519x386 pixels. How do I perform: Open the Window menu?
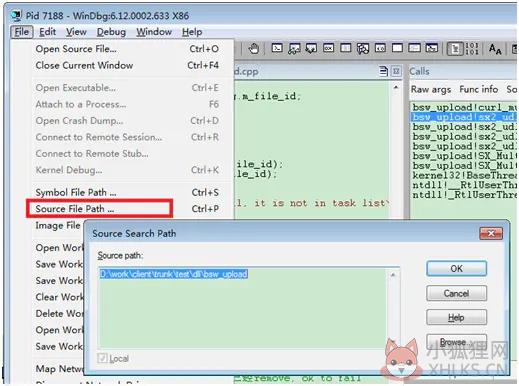[154, 32]
